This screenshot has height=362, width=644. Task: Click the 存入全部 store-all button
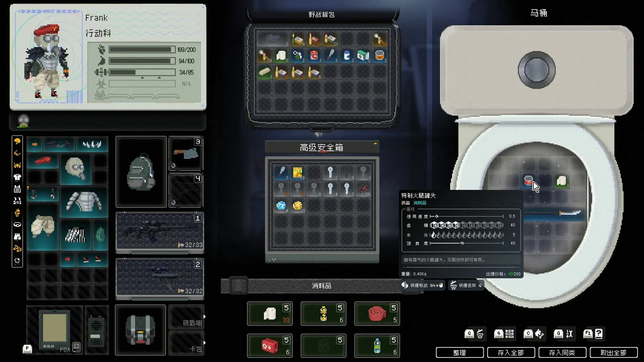tap(511, 353)
